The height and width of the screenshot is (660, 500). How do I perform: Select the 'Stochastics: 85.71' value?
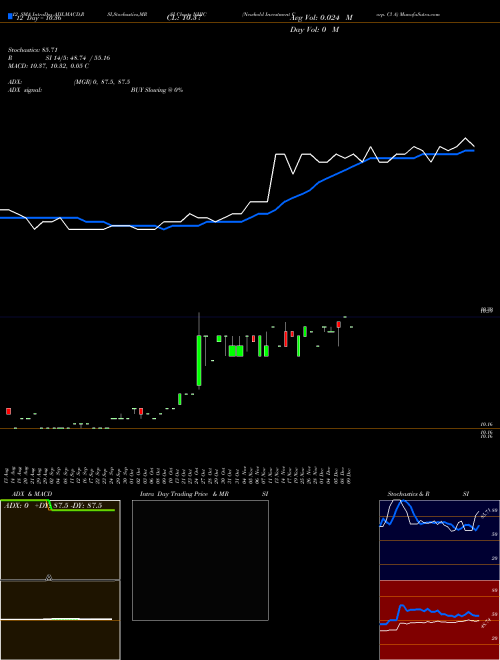(32, 50)
